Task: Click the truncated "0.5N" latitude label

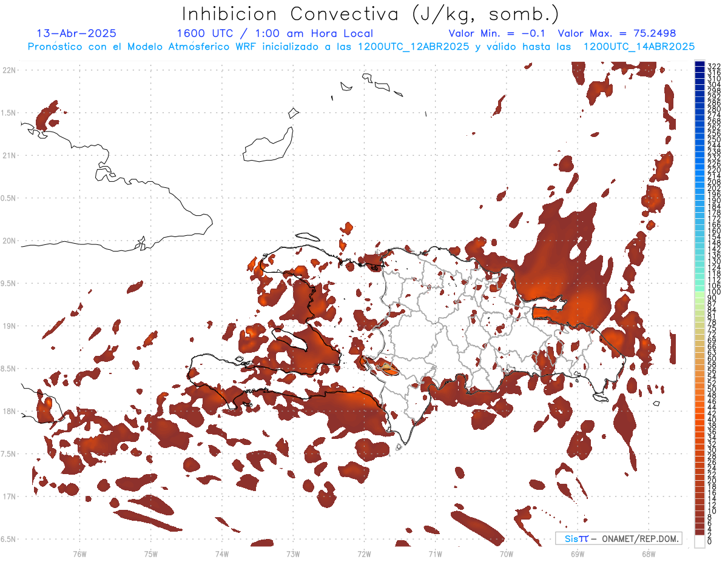Action: pyautogui.click(x=8, y=198)
